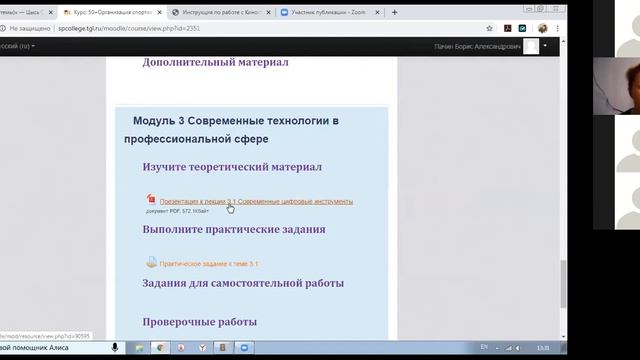Open a new browser tab with the plus button
This screenshot has height=360, width=640.
tap(394, 13)
